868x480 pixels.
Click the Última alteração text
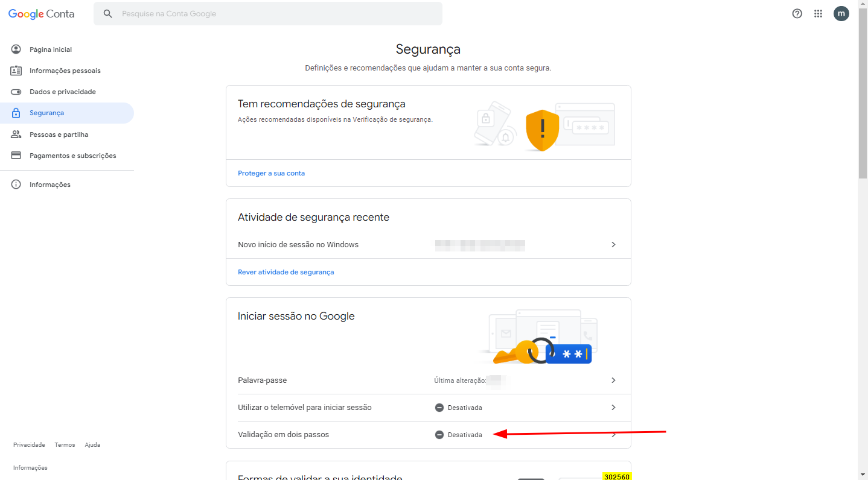point(460,381)
